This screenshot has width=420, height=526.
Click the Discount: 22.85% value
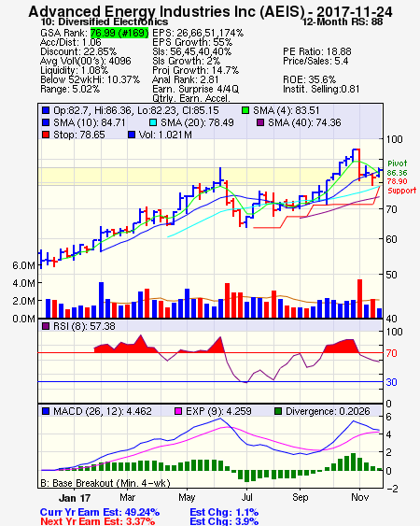(78, 51)
